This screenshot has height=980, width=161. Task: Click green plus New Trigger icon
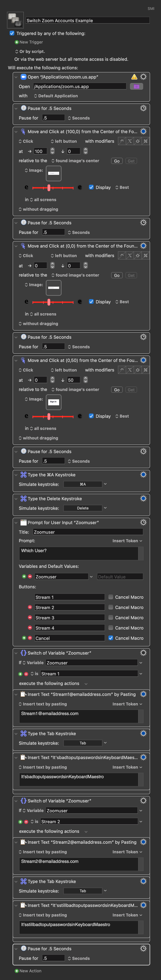(x=16, y=42)
